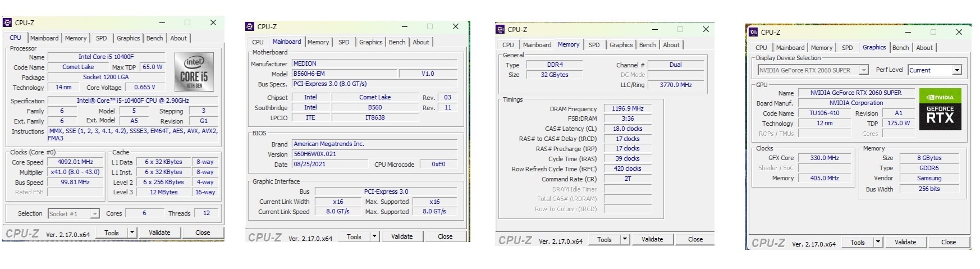Click the CPU-Z app icon in Mainboard window
Image resolution: width=980 pixels, height=269 pixels.
[x=250, y=26]
